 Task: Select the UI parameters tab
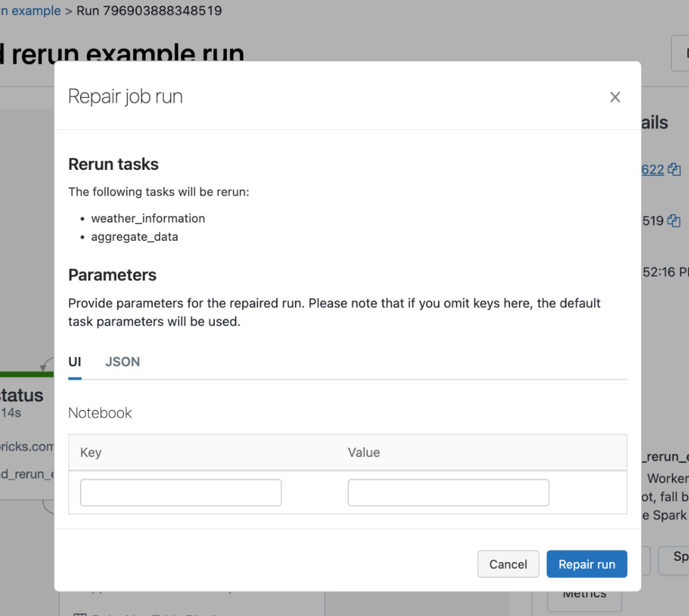point(75,362)
